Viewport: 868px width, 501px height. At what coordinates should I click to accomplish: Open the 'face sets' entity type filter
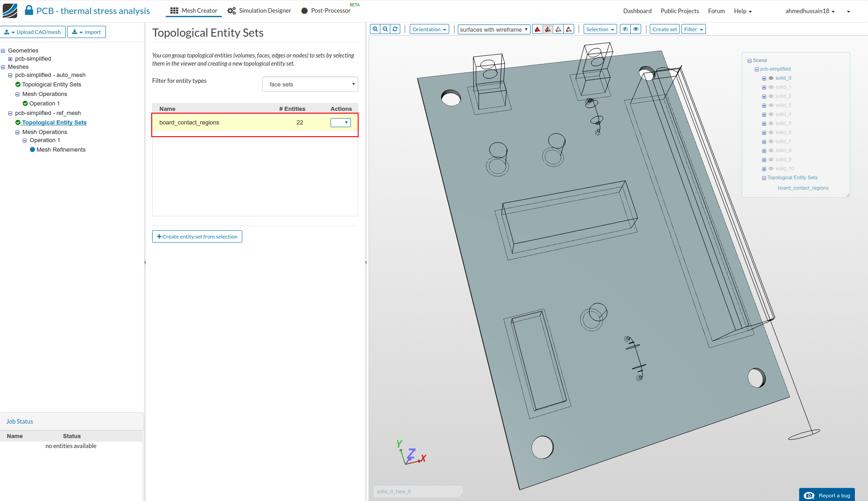(310, 84)
